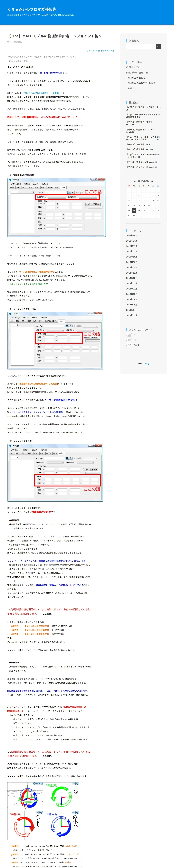Open archive 2015年05月
Viewport: 174px width, 868px height.
click(x=132, y=267)
